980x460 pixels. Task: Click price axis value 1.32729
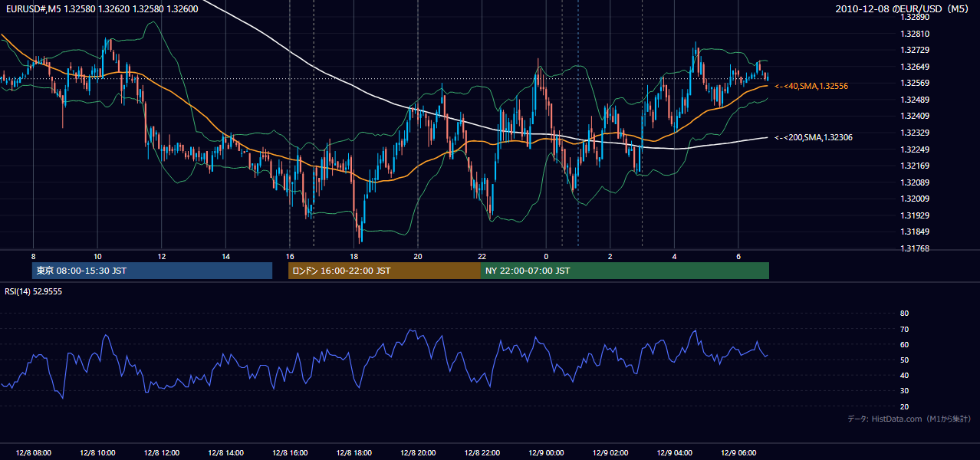pos(916,50)
